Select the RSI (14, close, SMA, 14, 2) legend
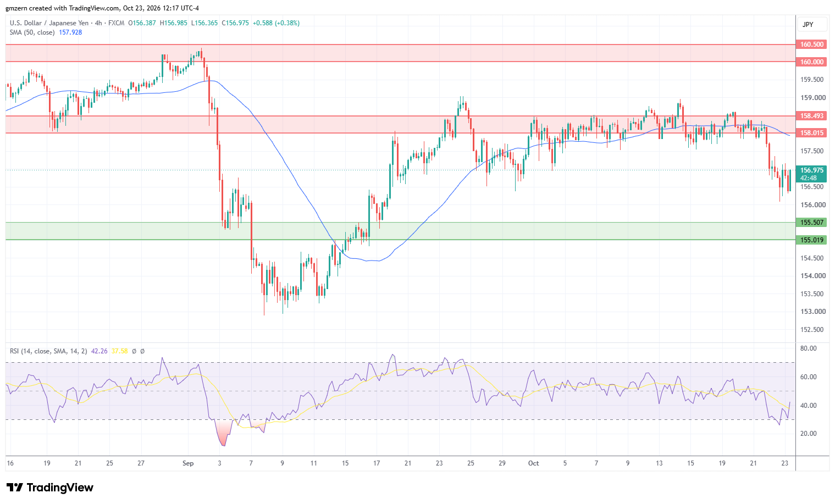This screenshot has width=835, height=504. (48, 351)
